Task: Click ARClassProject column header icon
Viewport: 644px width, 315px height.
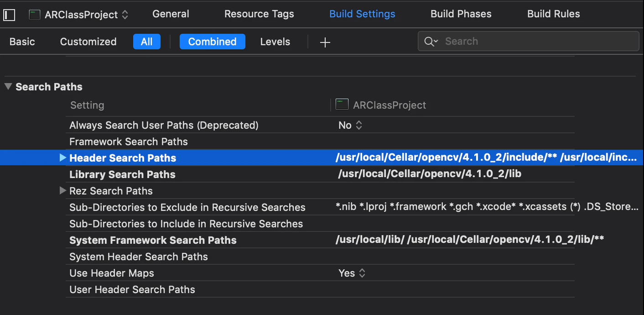Action: click(x=342, y=105)
